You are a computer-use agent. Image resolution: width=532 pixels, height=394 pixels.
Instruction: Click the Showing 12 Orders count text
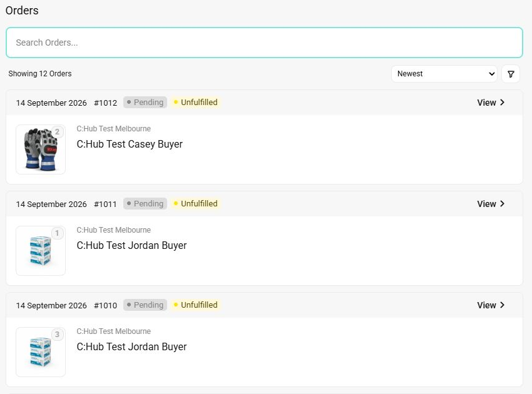[40, 74]
